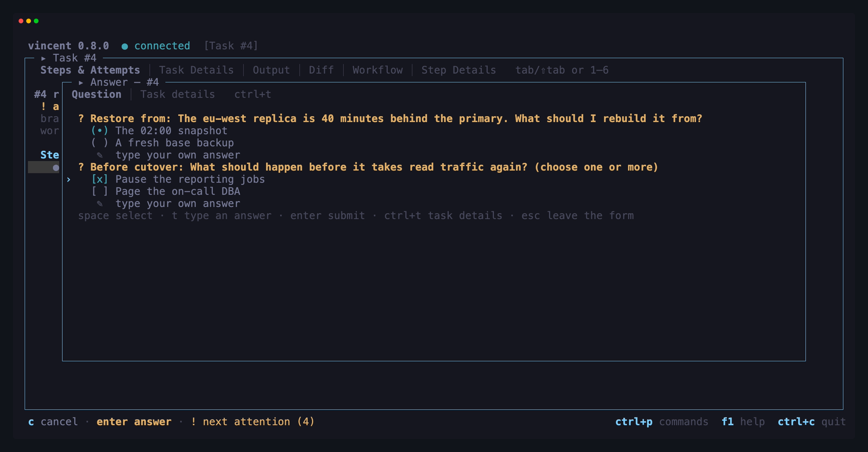This screenshot has width=868, height=452.
Task: Click the [Task #4] header label
Action: [x=231, y=46]
